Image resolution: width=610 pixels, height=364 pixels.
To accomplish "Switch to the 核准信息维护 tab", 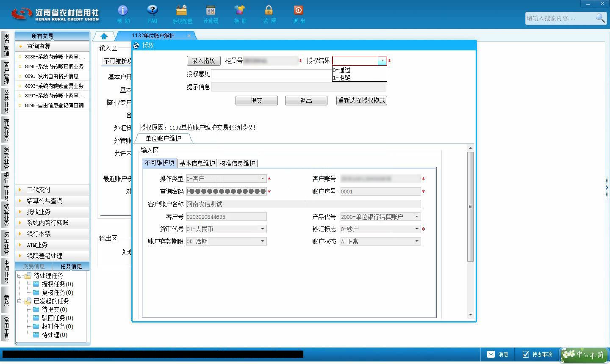I will (237, 163).
